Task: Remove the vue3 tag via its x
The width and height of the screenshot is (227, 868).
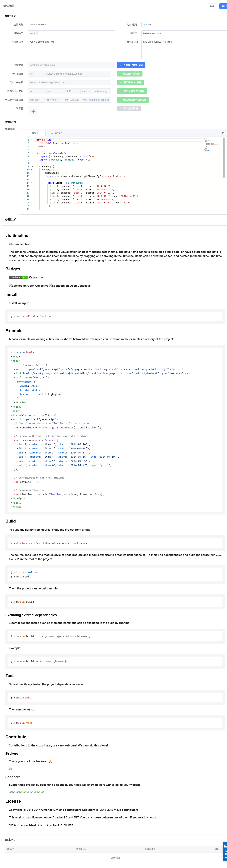Action: [37, 33]
